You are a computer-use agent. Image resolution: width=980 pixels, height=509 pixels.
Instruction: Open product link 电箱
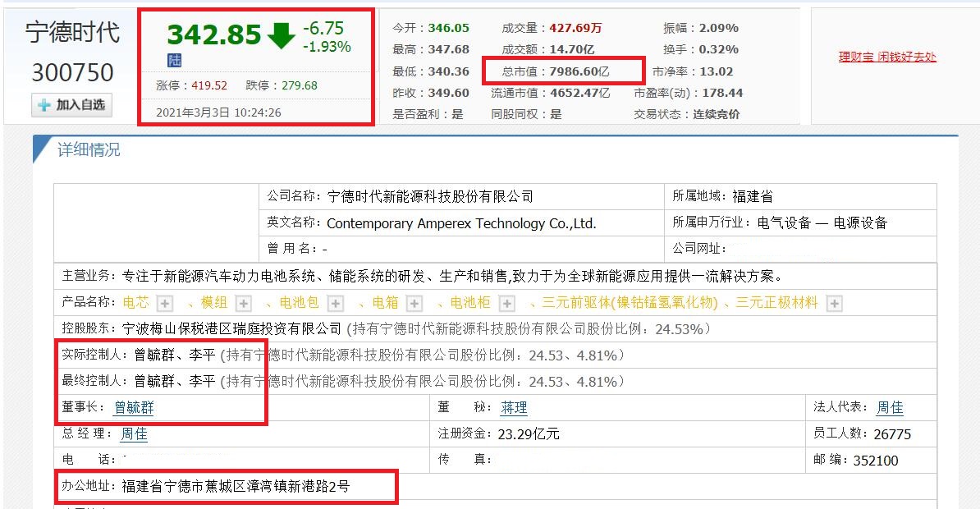click(x=385, y=303)
